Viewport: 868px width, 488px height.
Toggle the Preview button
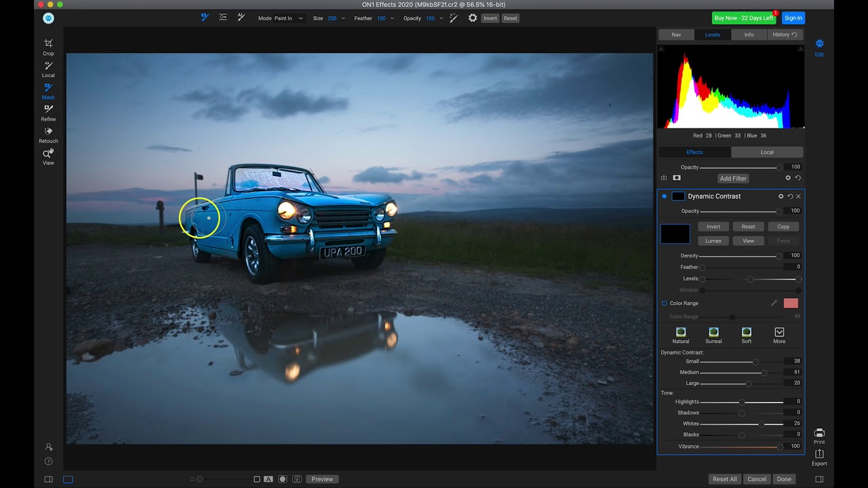pyautogui.click(x=321, y=479)
